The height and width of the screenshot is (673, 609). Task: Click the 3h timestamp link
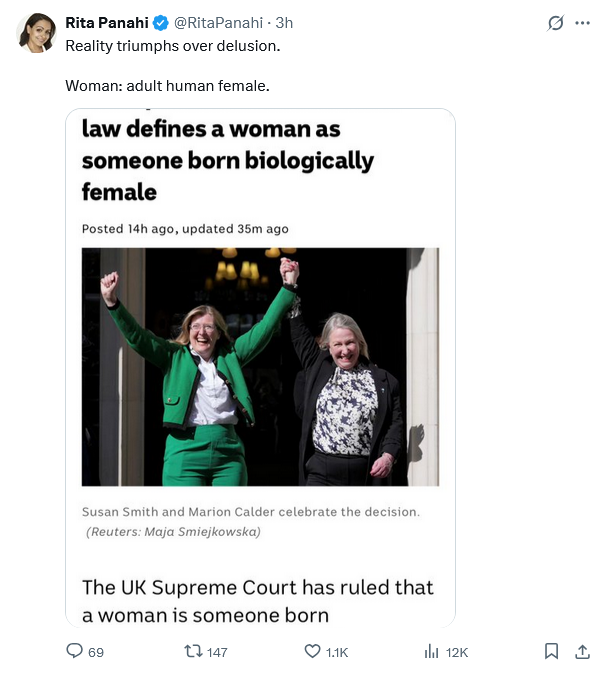coord(285,23)
